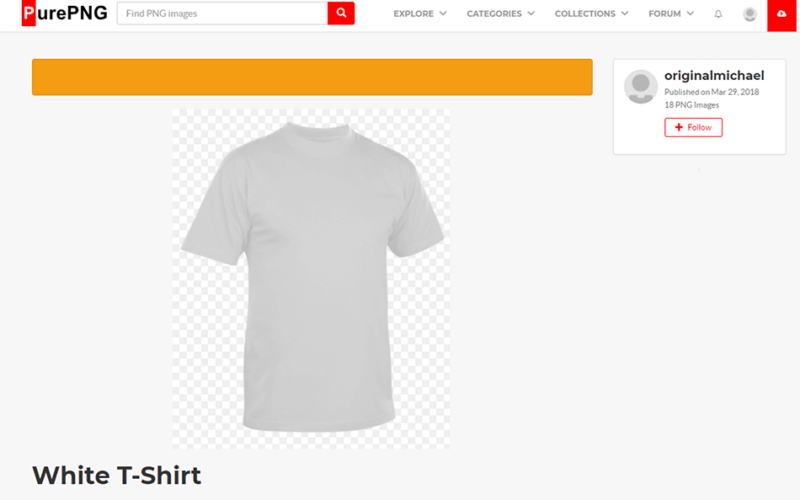The width and height of the screenshot is (800, 500).
Task: Click the red search magnifier button
Action: point(341,13)
